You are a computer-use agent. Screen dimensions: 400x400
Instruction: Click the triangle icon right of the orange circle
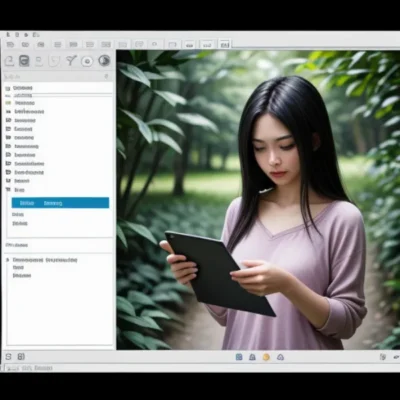tap(280, 357)
